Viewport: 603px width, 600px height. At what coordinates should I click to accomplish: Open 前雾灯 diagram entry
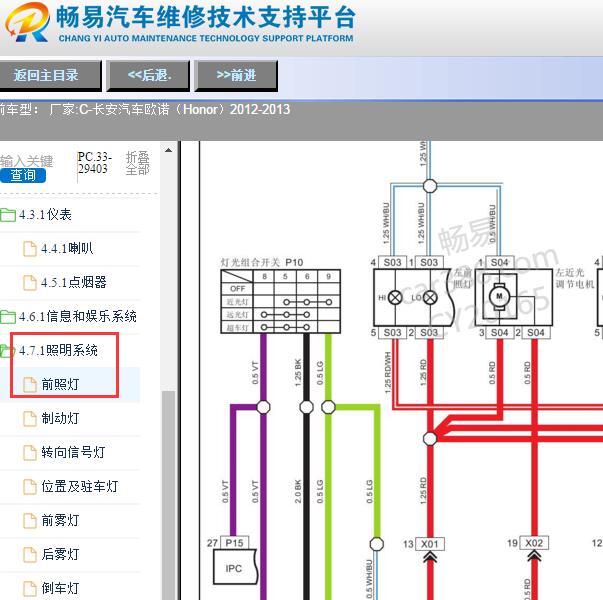pyautogui.click(x=60, y=520)
